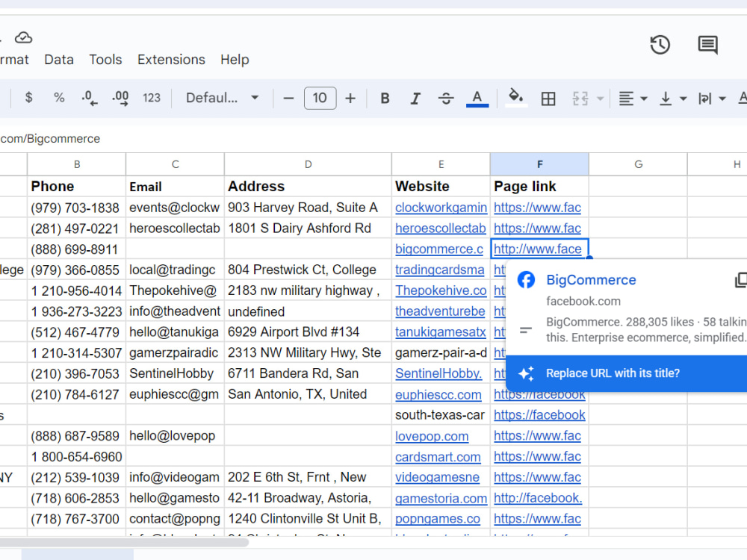Open cardsmart.com website link
This screenshot has height=560, width=747.
pyautogui.click(x=438, y=457)
